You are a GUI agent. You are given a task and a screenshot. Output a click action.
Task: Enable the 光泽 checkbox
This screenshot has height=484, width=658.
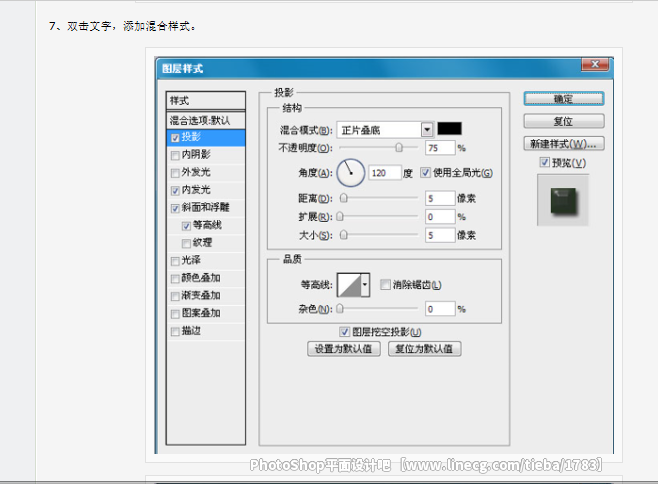coord(175,261)
